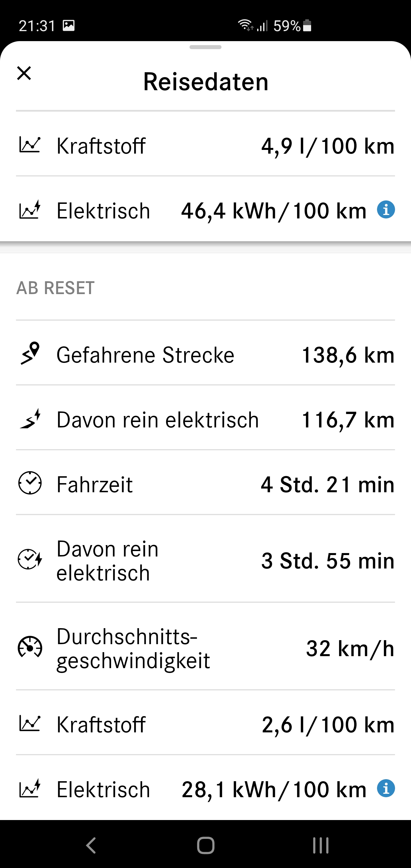
Task: Tap the AB RESET section header
Action: [x=55, y=288]
